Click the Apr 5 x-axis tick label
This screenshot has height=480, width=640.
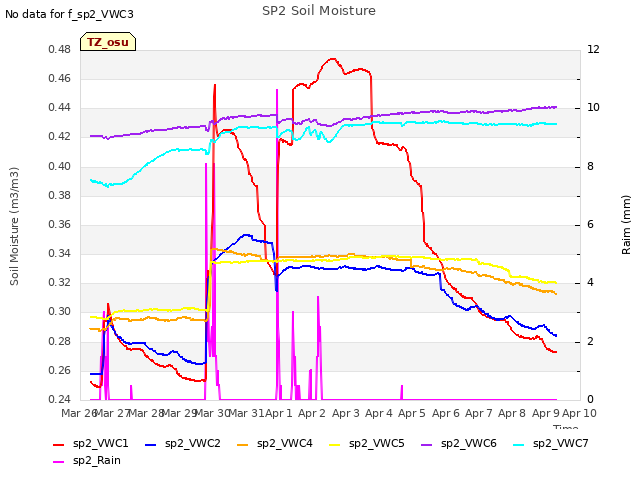coord(412,413)
